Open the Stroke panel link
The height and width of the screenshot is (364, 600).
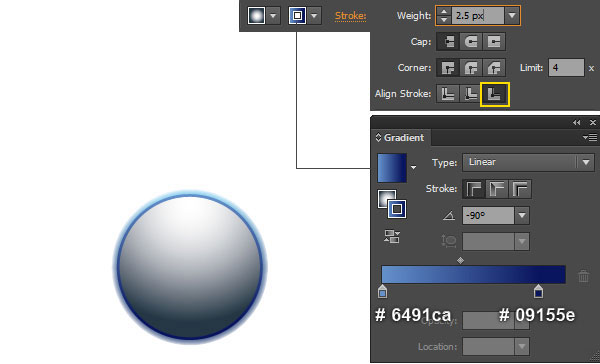tap(351, 16)
